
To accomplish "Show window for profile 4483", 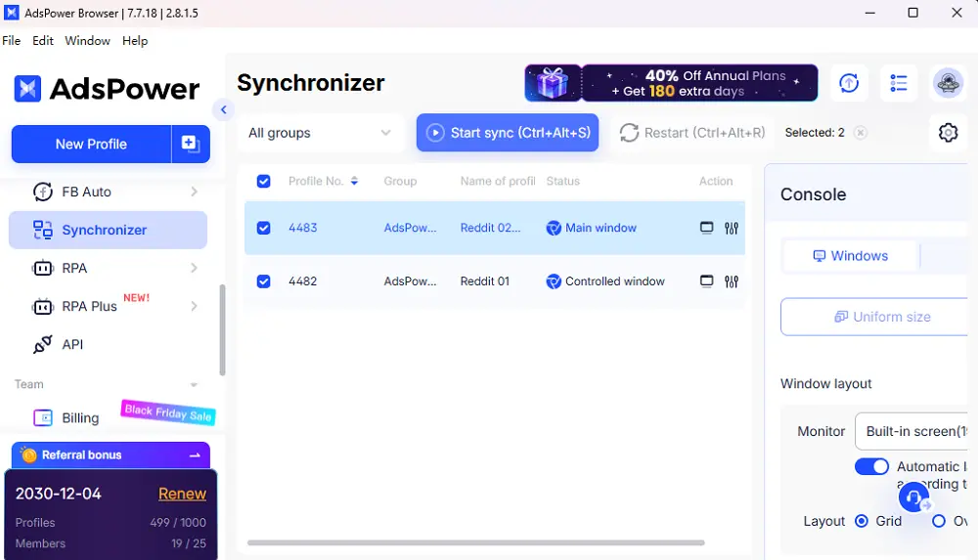I will point(706,228).
